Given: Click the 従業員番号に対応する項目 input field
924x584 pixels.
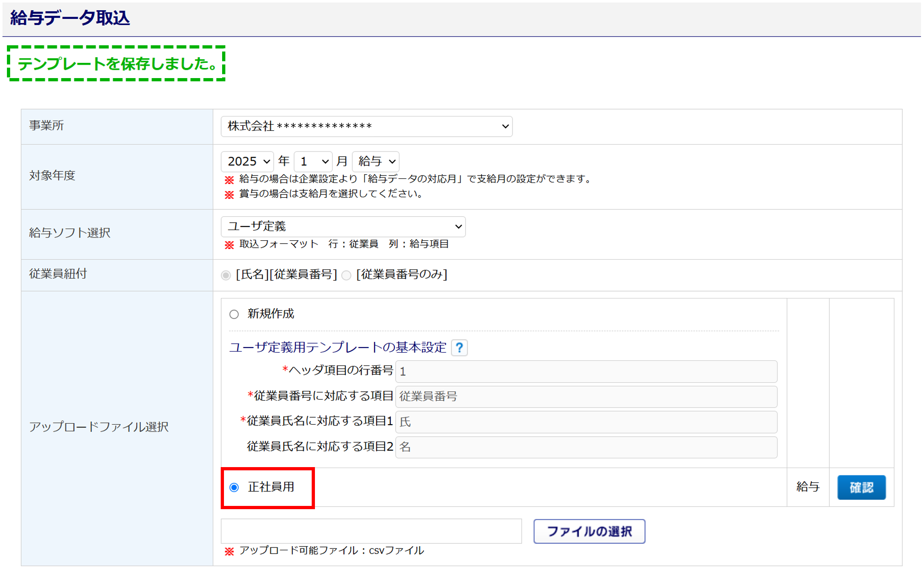Looking at the screenshot, I should [586, 396].
